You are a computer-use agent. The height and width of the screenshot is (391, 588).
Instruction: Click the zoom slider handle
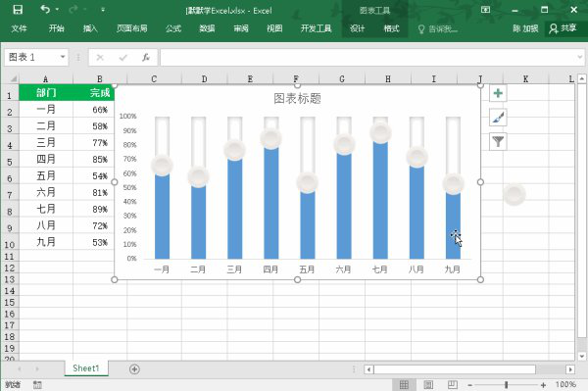[x=507, y=384]
